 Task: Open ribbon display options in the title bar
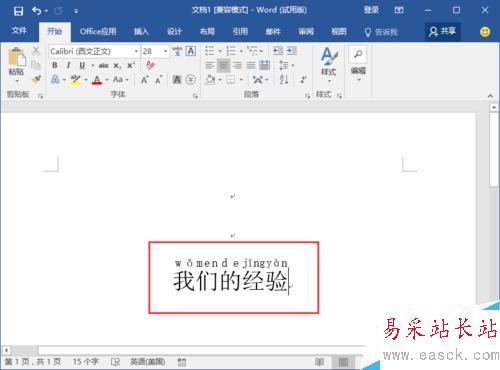(399, 10)
